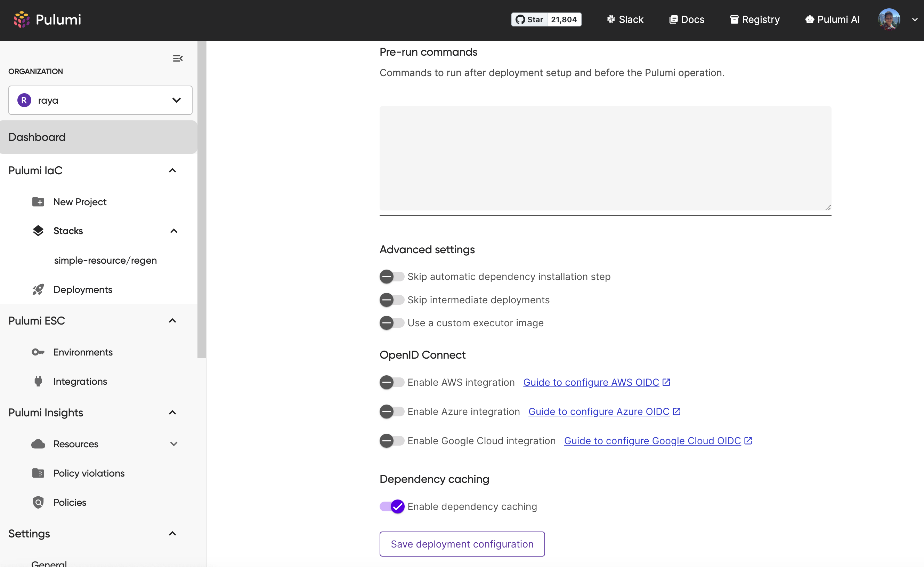This screenshot has height=567, width=924.
Task: Open Deployments page
Action: coord(83,289)
